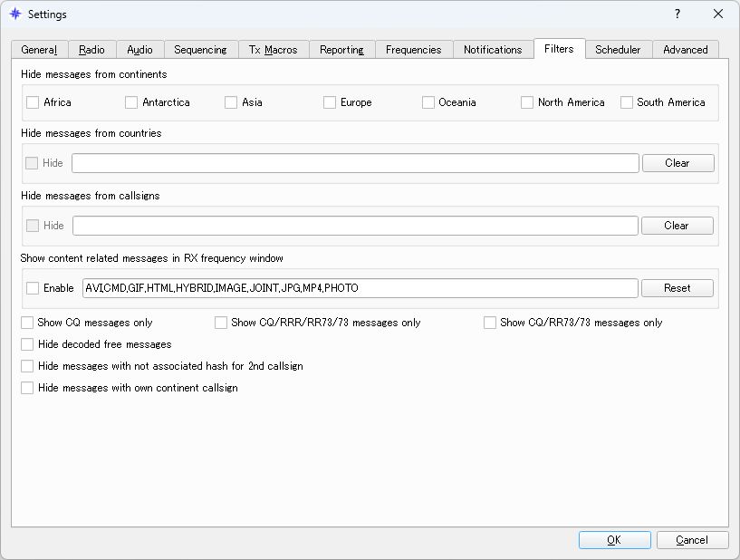
Task: Select the Frequencies tab
Action: point(414,50)
